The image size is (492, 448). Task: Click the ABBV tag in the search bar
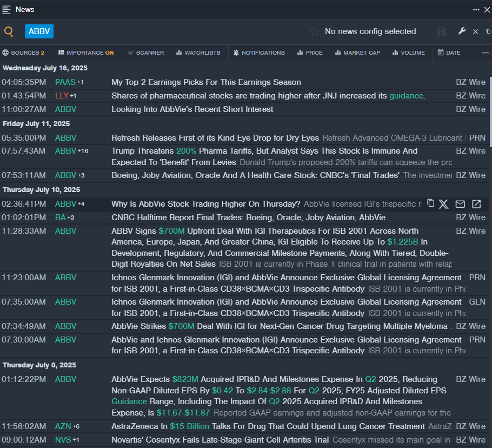pos(39,31)
